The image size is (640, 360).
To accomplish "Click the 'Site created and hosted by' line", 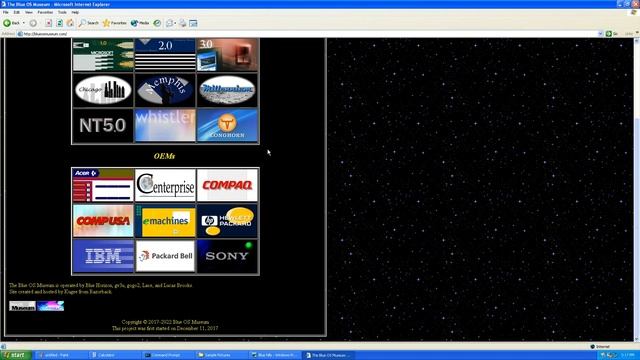I will pos(60,292).
